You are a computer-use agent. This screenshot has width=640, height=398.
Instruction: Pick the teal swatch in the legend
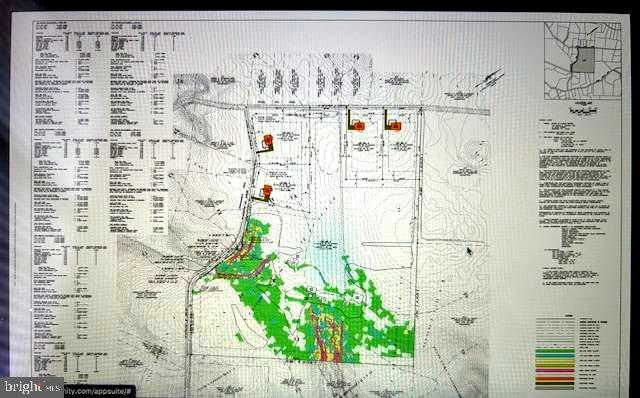pyautogui.click(x=555, y=356)
